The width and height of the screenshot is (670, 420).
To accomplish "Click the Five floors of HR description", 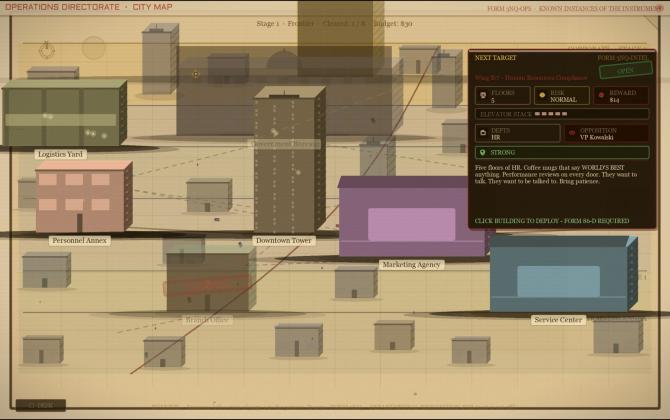I will point(556,174).
